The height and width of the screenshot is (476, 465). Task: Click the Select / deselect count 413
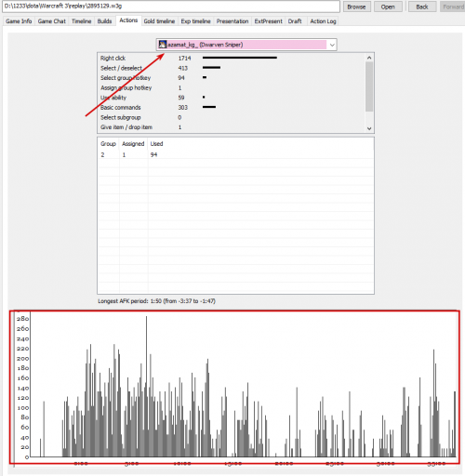(183, 68)
